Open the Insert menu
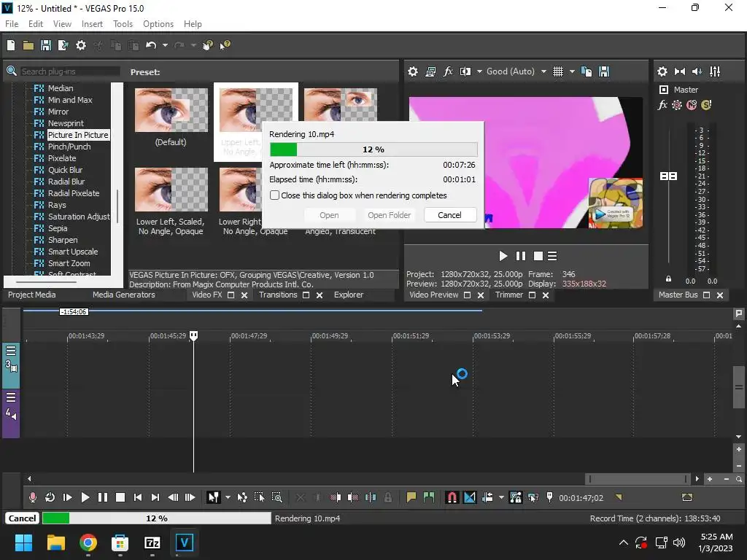The width and height of the screenshot is (747, 560). (x=92, y=24)
